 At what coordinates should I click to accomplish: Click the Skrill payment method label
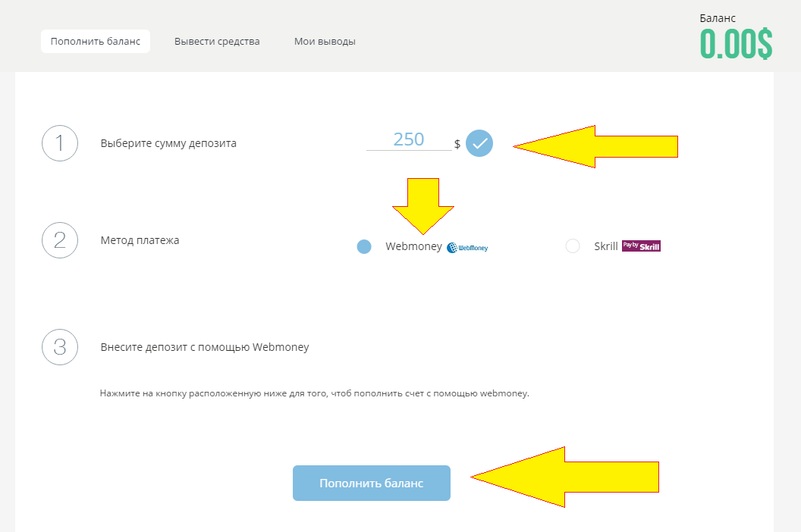click(x=606, y=246)
